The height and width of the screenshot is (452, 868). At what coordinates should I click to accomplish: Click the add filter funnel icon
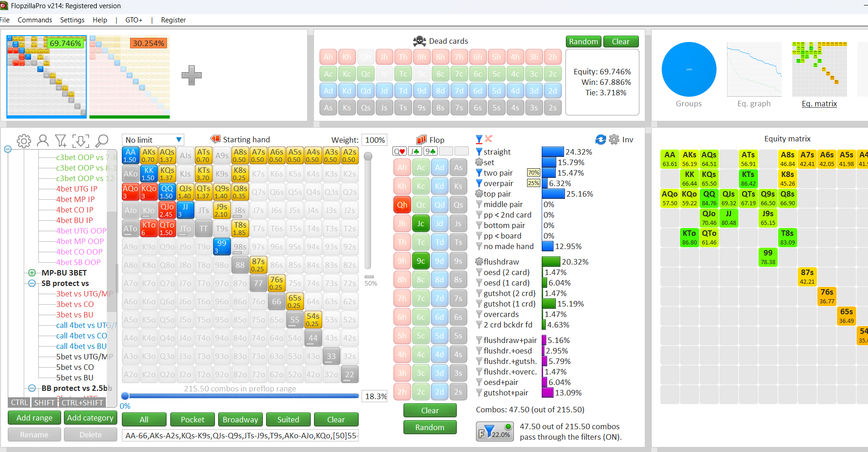(61, 140)
